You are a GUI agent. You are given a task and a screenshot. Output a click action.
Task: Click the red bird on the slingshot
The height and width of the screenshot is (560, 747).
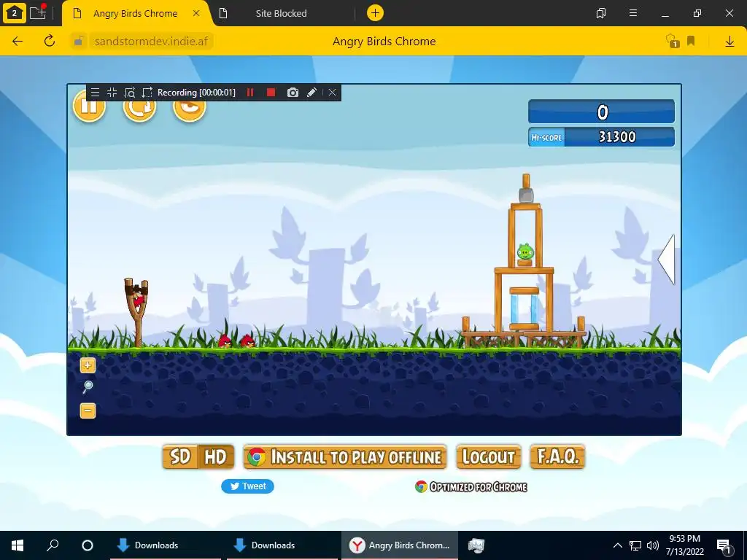click(138, 299)
